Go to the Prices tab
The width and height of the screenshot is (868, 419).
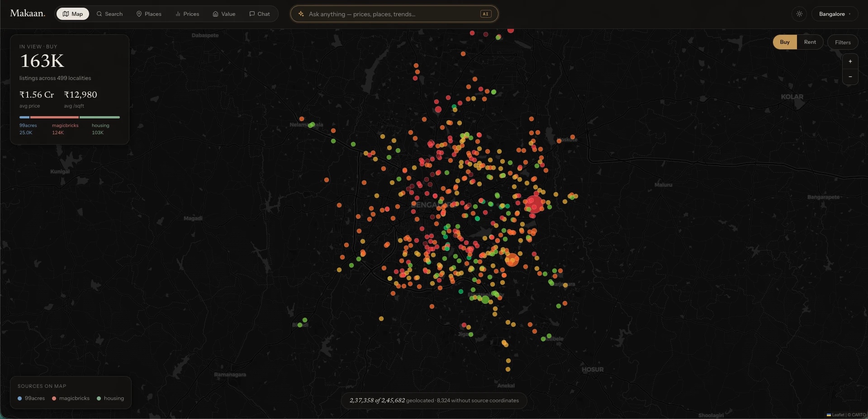point(187,14)
